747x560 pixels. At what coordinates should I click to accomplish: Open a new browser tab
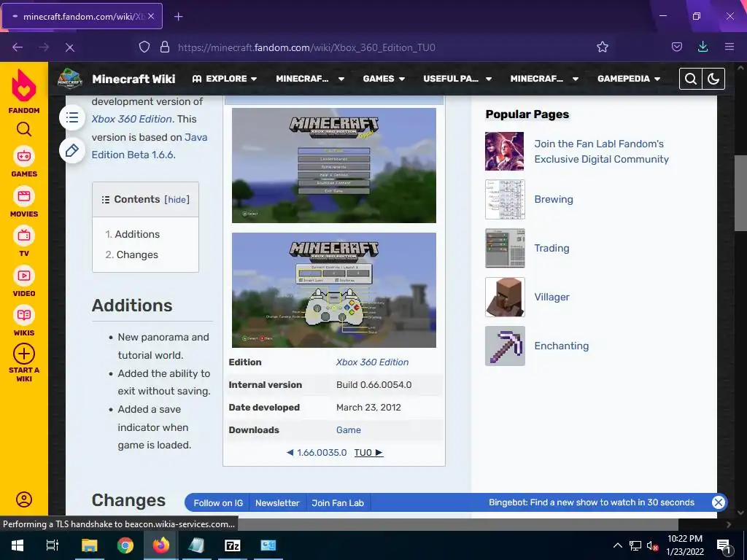click(178, 17)
